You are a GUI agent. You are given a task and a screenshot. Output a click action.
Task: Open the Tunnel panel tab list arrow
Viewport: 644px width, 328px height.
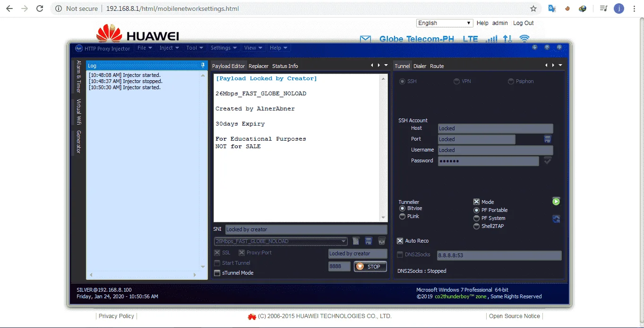click(x=560, y=65)
